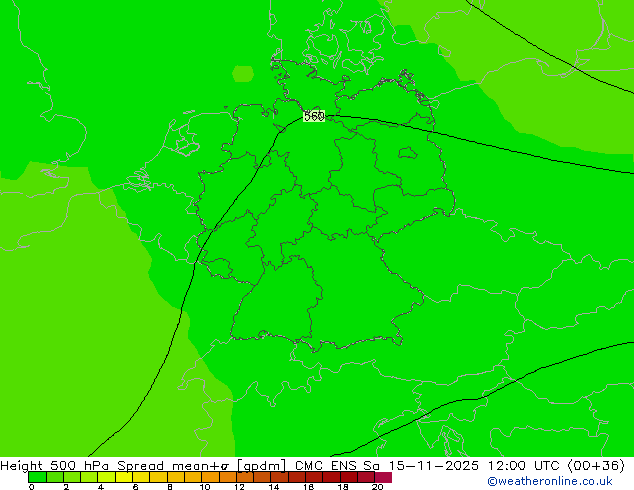The height and width of the screenshot is (490, 634).
Task: Click the legend tick label '20'
Action: [377, 487]
